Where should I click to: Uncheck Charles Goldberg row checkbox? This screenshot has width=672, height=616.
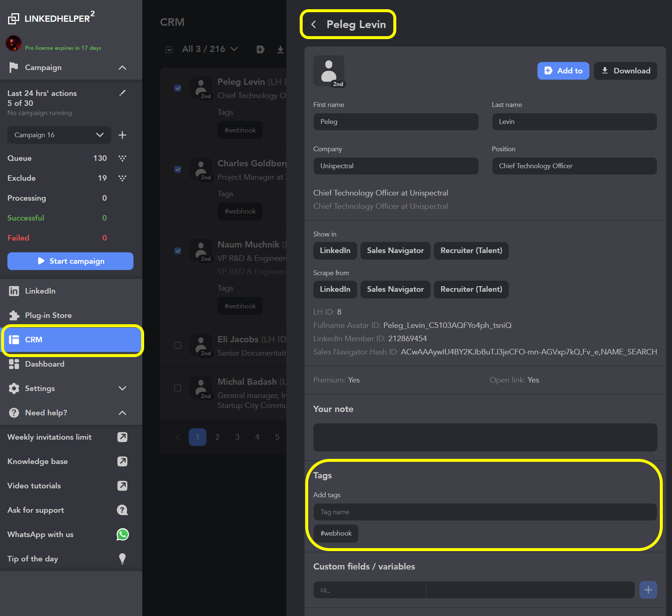178,169
